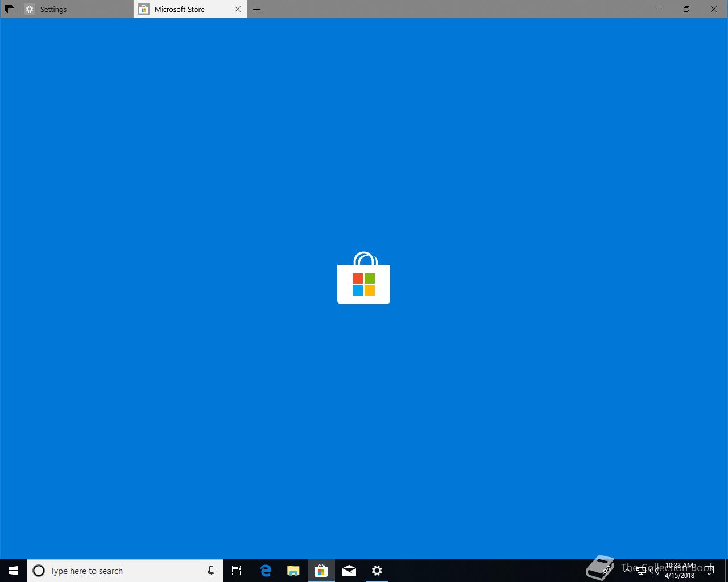
Task: Open the volume control tray icon
Action: pyautogui.click(x=654, y=571)
